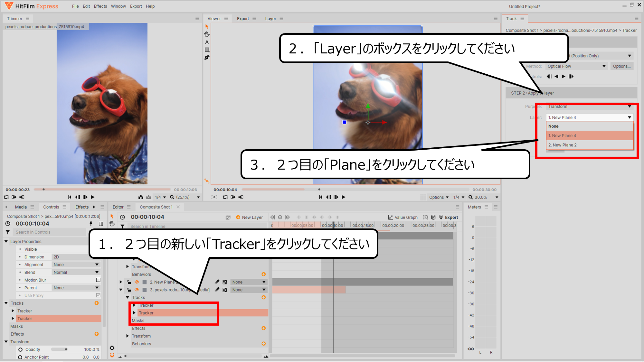Enable Motion Blur checkbox

(98, 280)
